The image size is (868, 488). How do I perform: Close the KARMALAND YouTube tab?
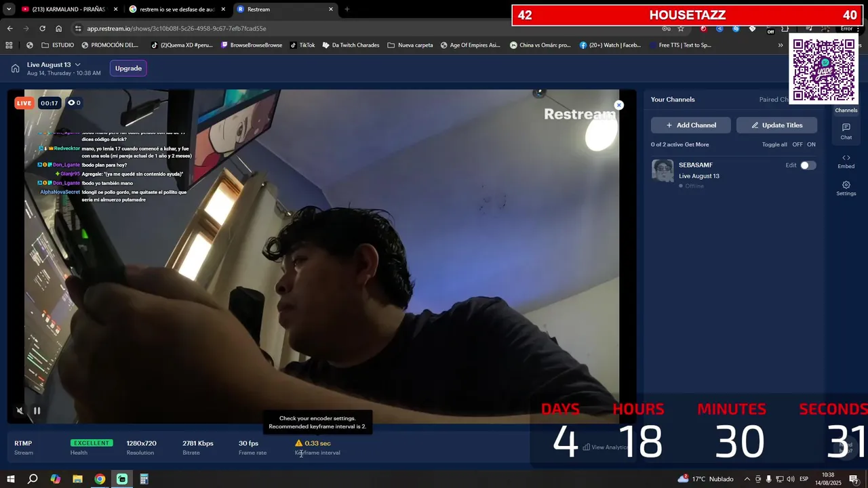[x=115, y=9]
